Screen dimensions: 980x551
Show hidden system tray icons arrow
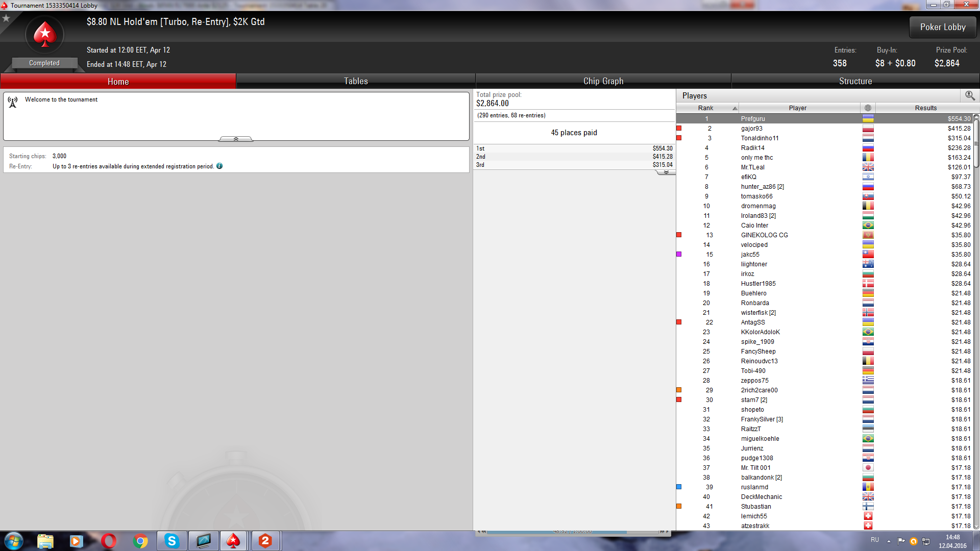889,541
